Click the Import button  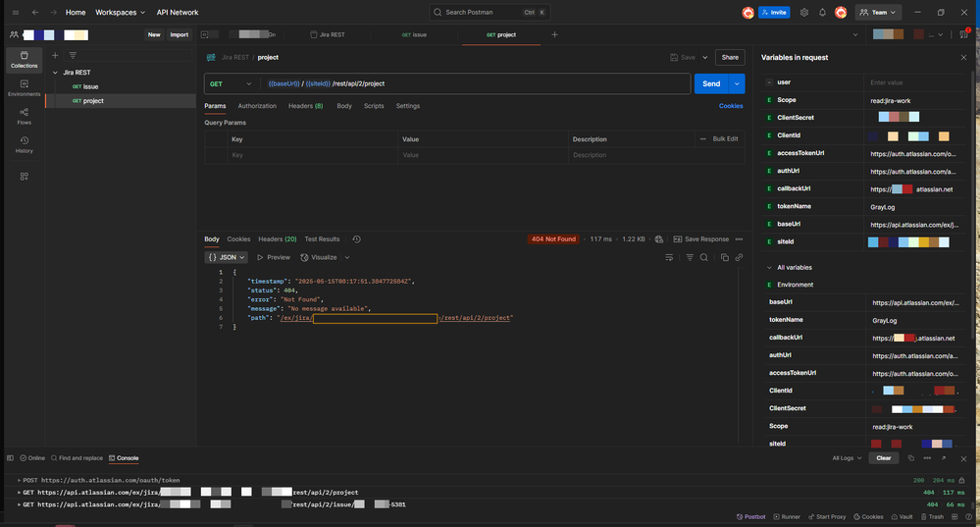[180, 35]
